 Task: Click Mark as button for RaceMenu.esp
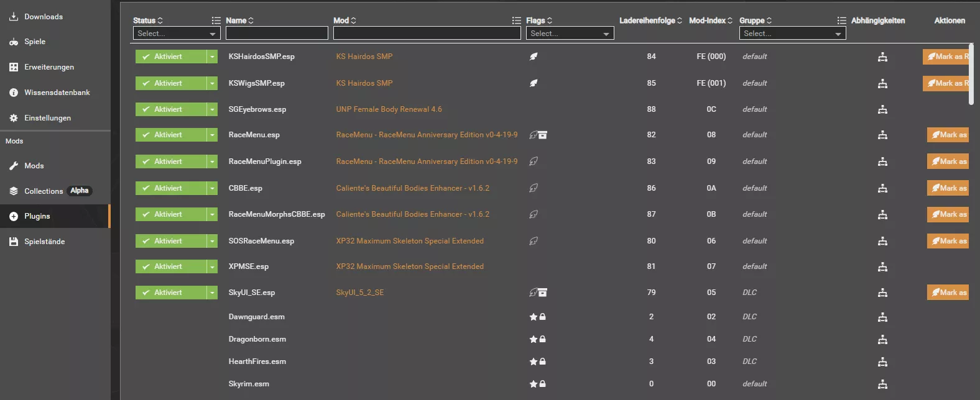point(948,135)
